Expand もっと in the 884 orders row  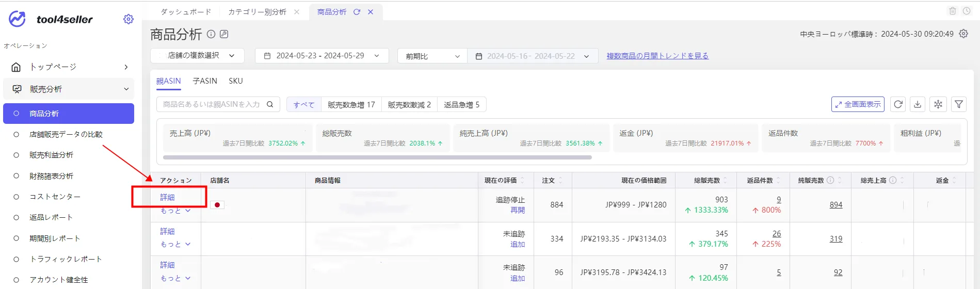(x=175, y=211)
